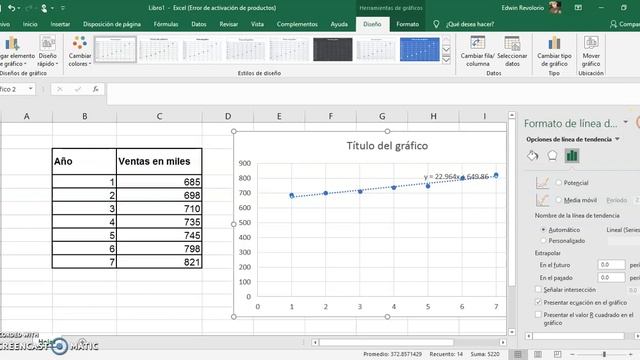This screenshot has height=360, width=640.
Task: Open the Formato chart tools tab
Action: pyautogui.click(x=407, y=24)
